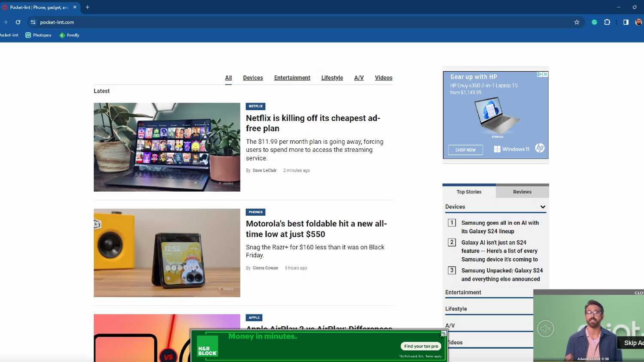Select the Entertainment category in the top nav
644x362 pixels.
(x=292, y=78)
